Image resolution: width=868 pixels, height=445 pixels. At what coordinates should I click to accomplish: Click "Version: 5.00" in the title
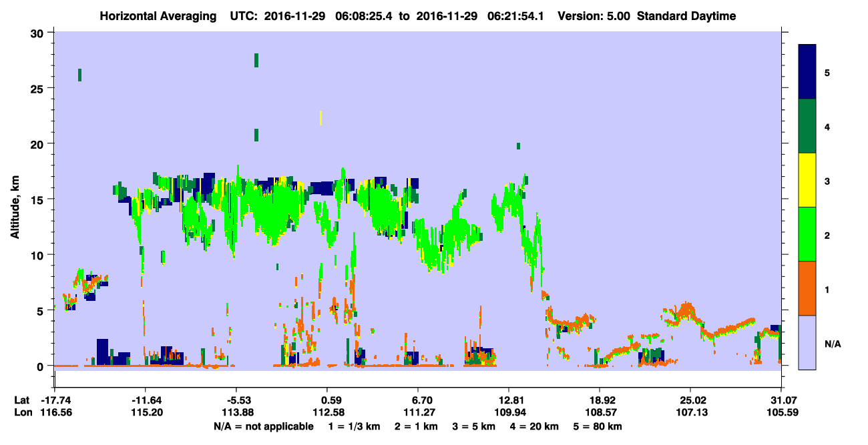pyautogui.click(x=594, y=16)
